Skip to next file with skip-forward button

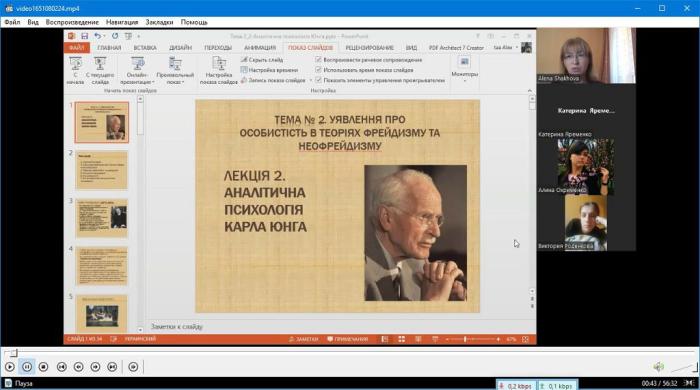coord(112,367)
